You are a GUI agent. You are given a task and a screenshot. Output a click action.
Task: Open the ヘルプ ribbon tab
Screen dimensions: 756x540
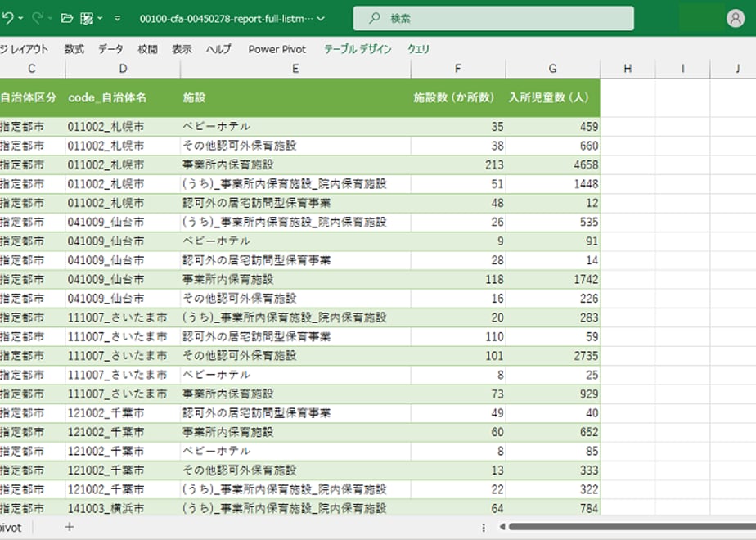click(218, 49)
